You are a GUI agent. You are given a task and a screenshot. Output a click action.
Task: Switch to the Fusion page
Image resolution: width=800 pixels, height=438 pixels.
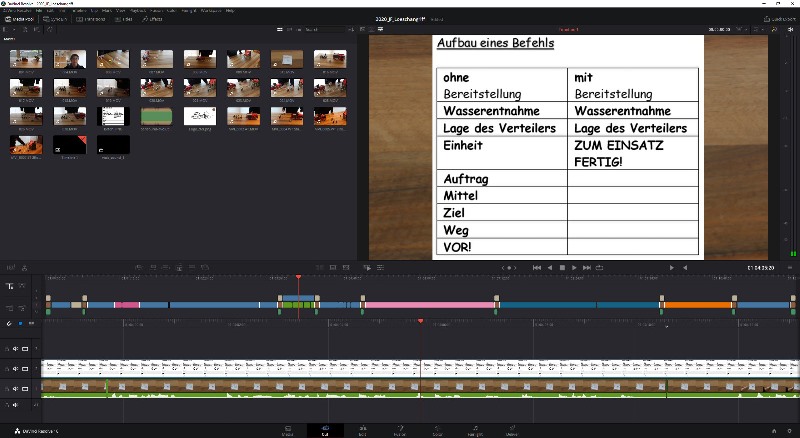(x=399, y=430)
